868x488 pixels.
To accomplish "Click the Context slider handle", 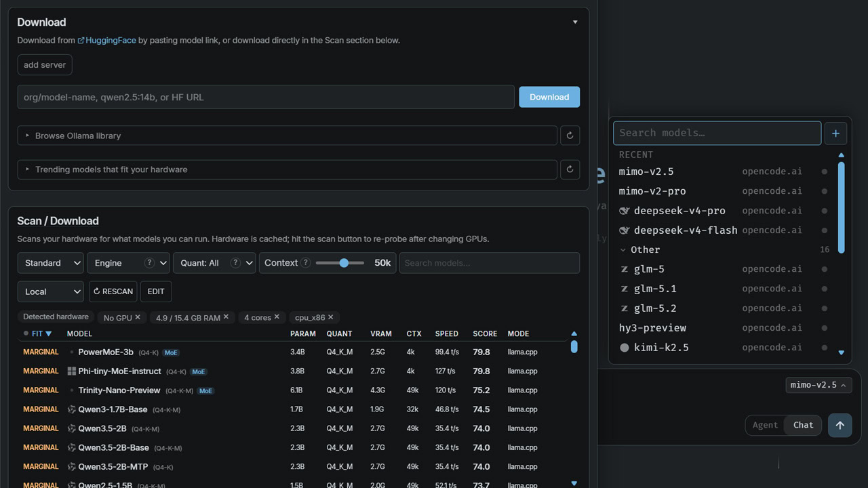I will [x=344, y=263].
